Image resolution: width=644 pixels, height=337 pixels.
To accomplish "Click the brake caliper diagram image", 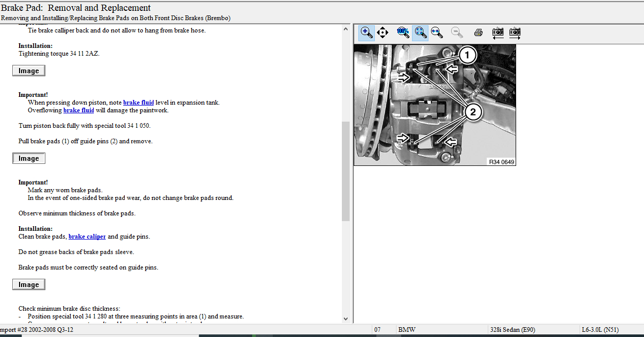I will tap(435, 105).
